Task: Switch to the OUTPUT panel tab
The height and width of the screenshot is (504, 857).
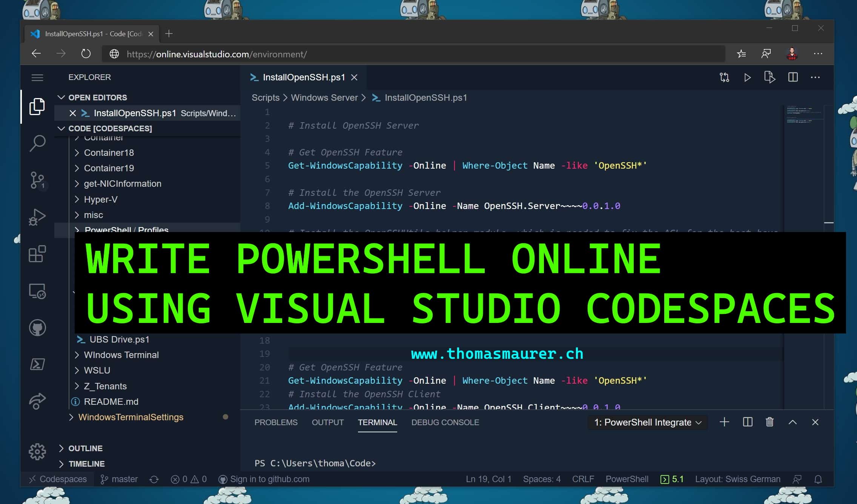Action: (x=327, y=422)
